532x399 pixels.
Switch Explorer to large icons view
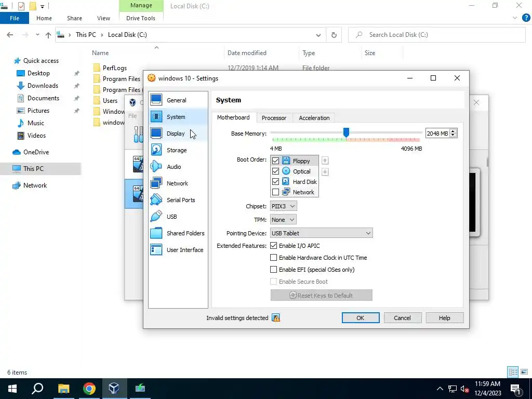tap(524, 372)
